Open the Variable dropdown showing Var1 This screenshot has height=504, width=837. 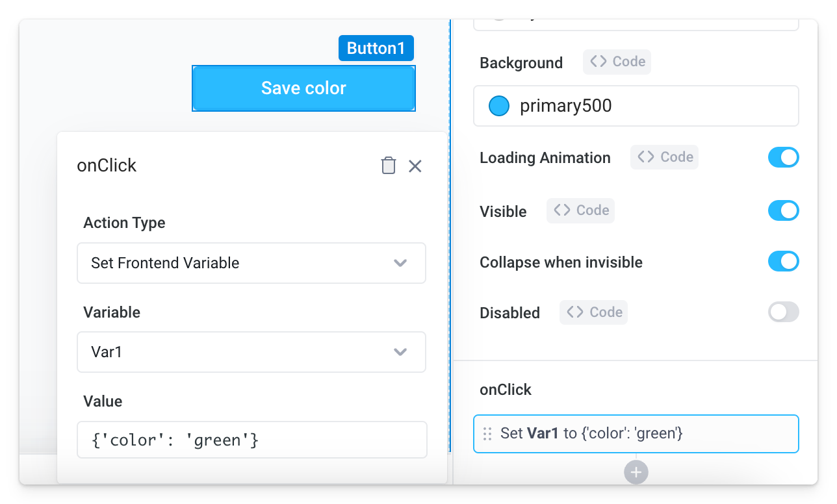(x=251, y=352)
